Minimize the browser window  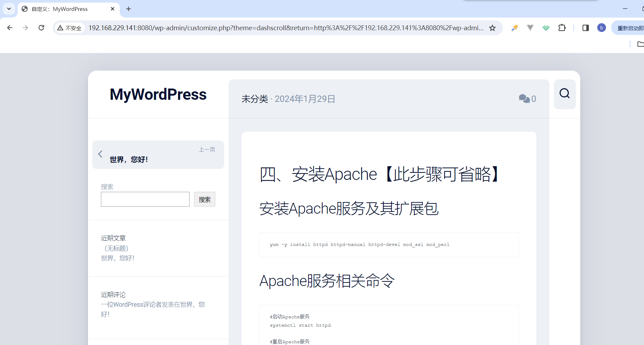pos(625,8)
